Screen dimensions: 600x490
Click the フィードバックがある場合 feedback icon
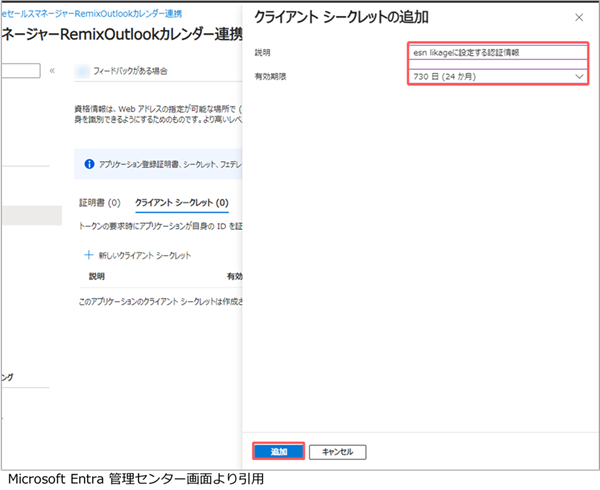tap(83, 72)
